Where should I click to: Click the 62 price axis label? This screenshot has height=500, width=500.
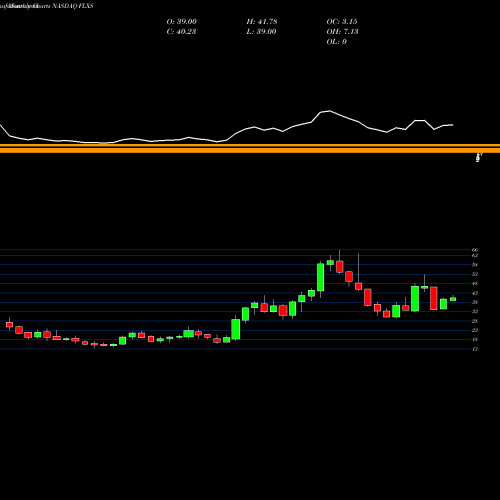(475, 255)
